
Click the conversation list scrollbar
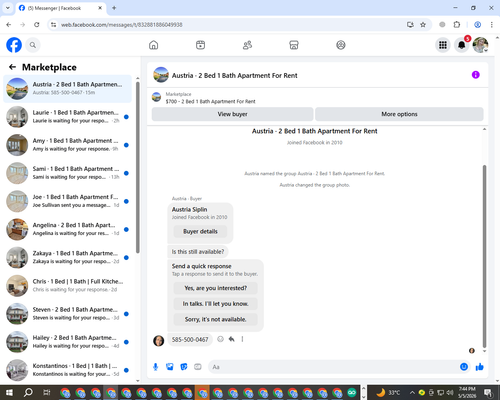coord(138,167)
